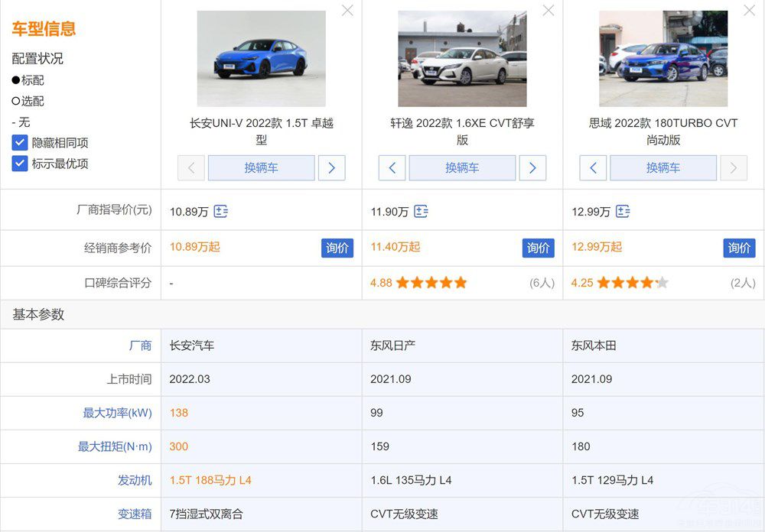Move 思域 column left with arrow
This screenshot has height=532, width=765.
593,168
